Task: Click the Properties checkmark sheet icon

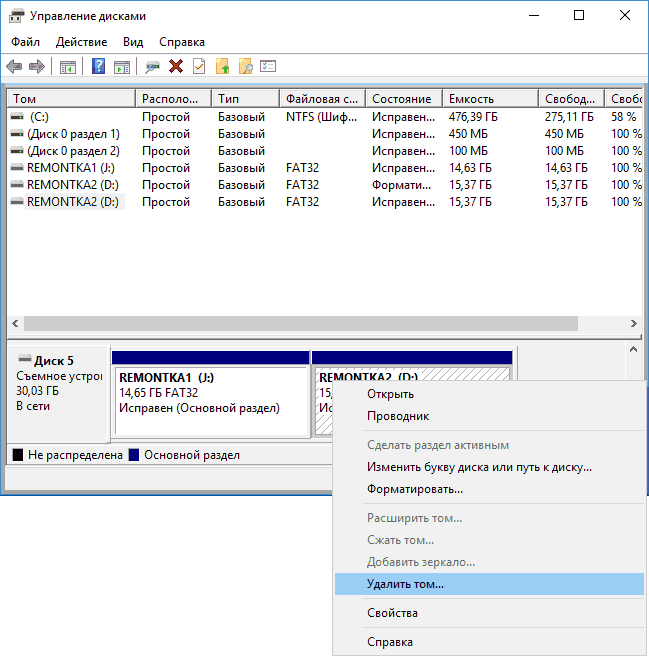Action: (199, 67)
